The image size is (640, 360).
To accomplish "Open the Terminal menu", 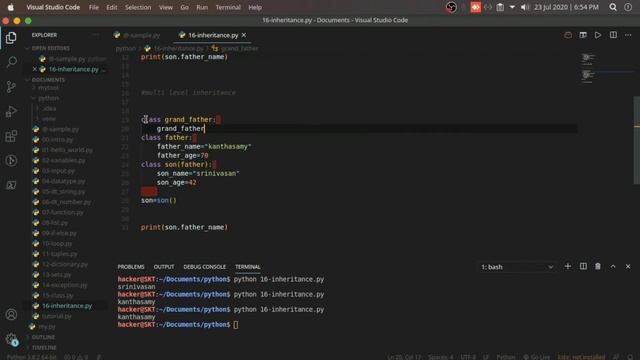I will [228, 7].
